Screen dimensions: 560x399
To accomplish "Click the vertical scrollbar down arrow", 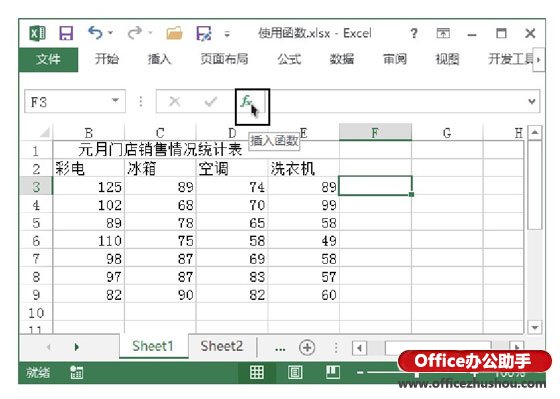I will pos(535,327).
